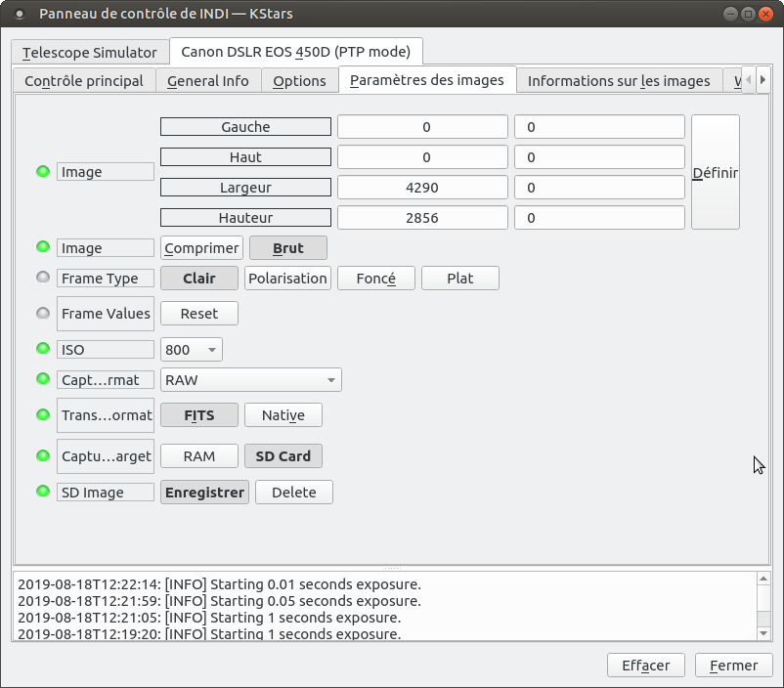Click the status light beside Gauche/Haut Image group
The image size is (784, 688).
[43, 171]
